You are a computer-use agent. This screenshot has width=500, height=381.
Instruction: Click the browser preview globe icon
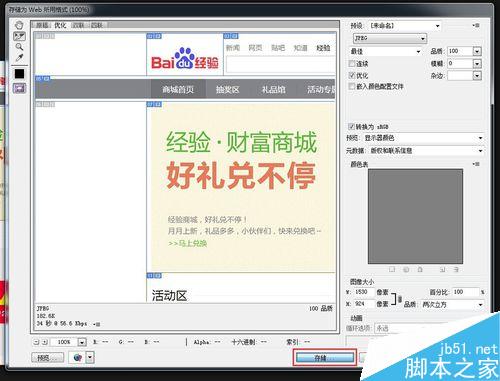[x=77, y=358]
